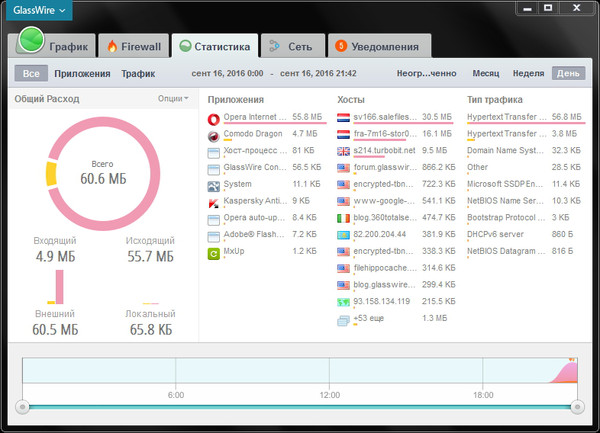Screen dimensions: 600x433
Task: Choose the Месяц time range
Action: 486,73
